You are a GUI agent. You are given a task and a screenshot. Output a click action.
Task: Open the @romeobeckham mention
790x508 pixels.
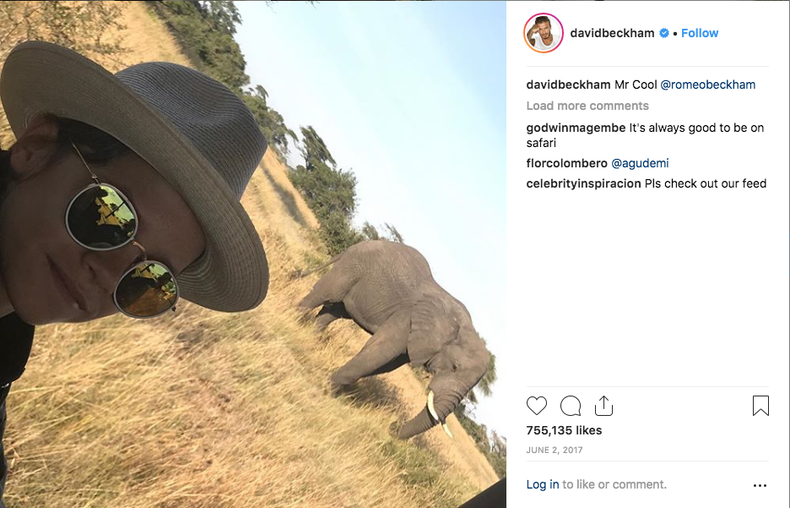tap(708, 85)
